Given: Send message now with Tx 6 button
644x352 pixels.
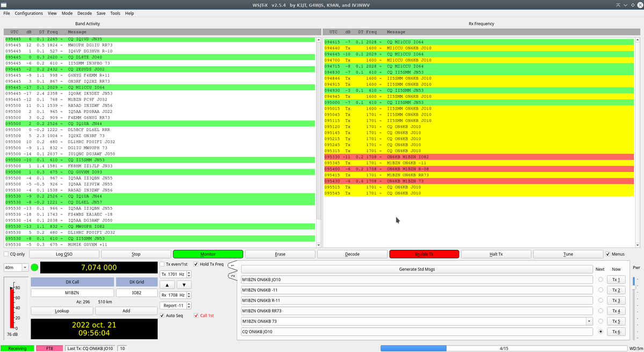Looking at the screenshot, I should click(x=616, y=332).
